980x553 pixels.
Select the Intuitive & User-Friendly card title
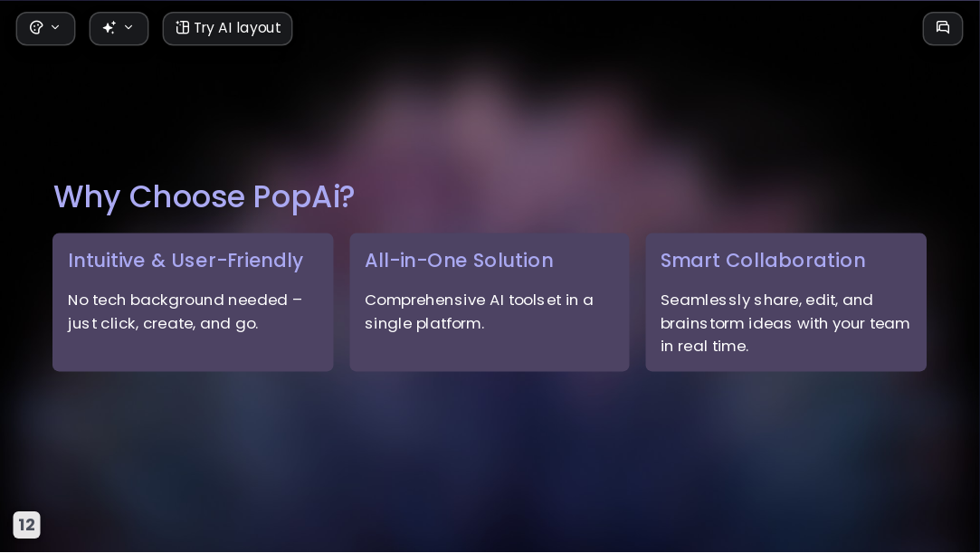coord(186,261)
